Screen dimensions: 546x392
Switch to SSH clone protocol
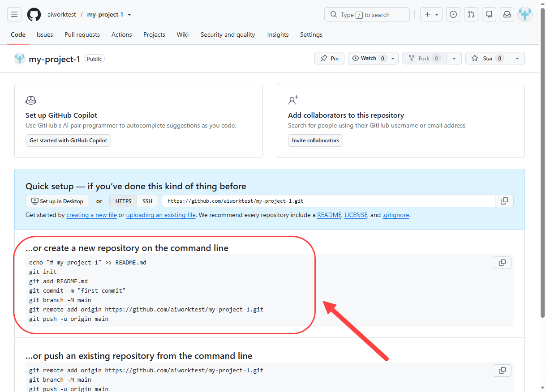(x=147, y=201)
